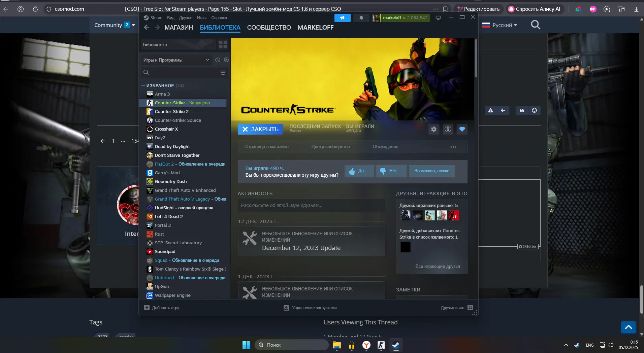644x353 pixels.
Task: Click activity post input field
Action: [311, 205]
